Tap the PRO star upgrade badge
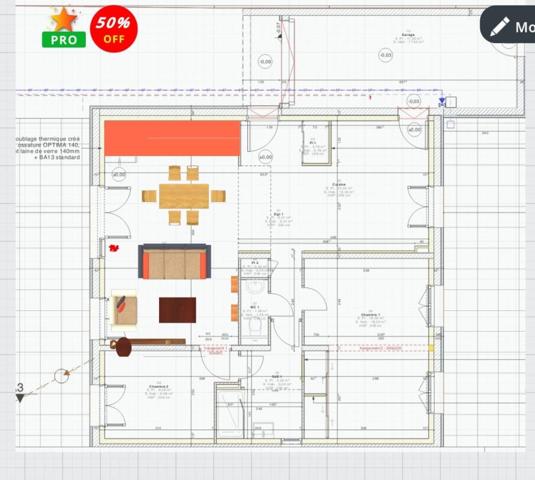535x480 pixels. pyautogui.click(x=64, y=28)
